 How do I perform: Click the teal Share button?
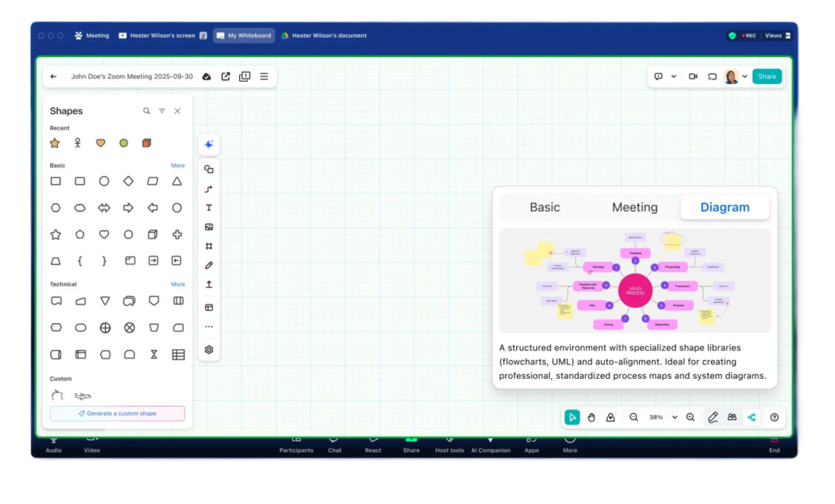click(x=767, y=76)
